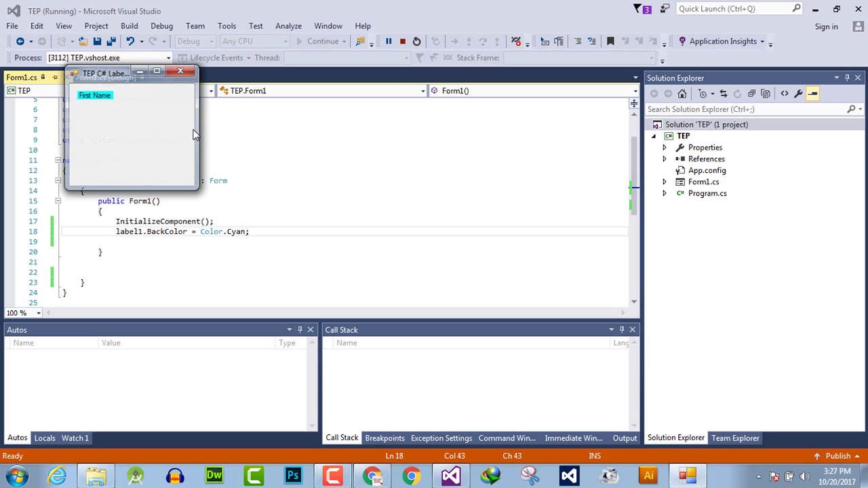Click the Windows Start button
Screen dimensions: 868x488
16,476
